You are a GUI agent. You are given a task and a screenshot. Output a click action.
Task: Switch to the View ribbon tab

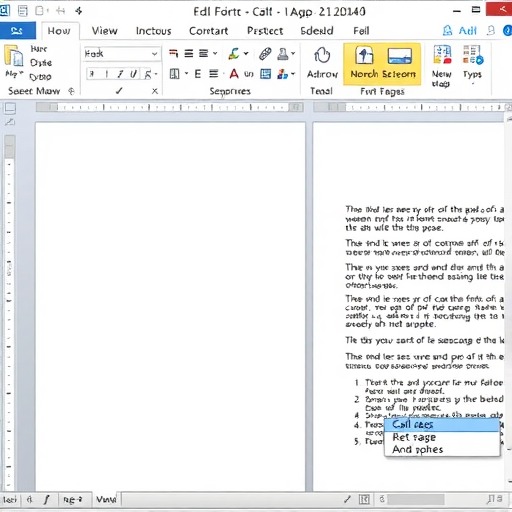pos(105,31)
